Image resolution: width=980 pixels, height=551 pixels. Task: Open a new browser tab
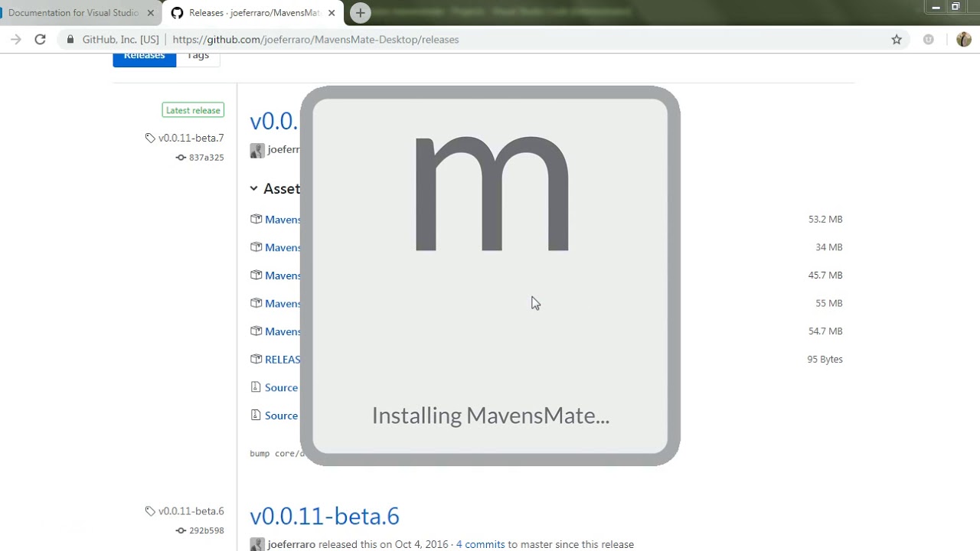360,13
